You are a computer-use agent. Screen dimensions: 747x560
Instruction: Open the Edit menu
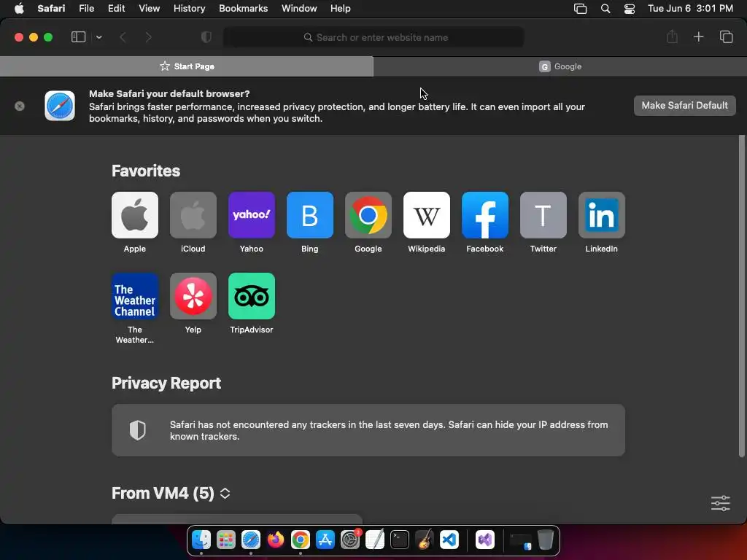pos(116,9)
